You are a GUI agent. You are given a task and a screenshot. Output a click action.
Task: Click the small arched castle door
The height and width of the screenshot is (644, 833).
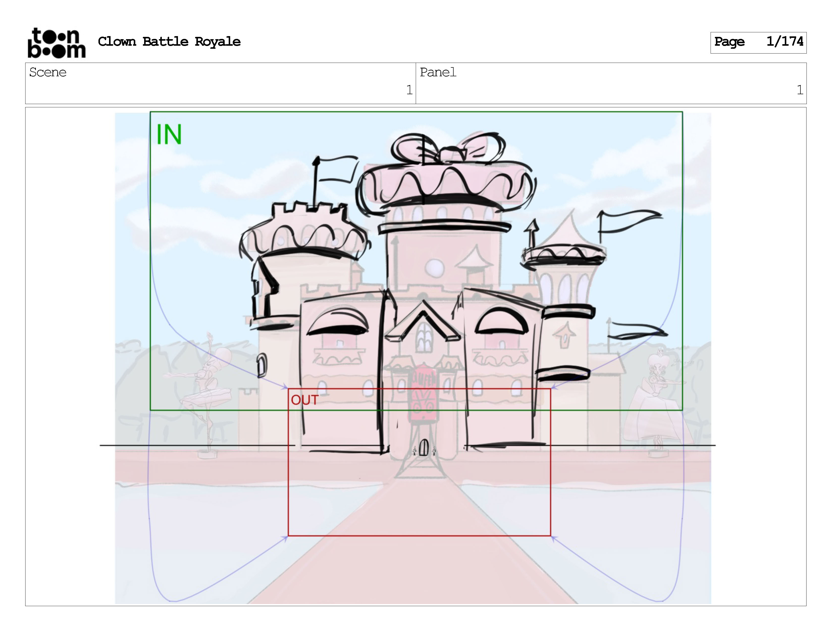[424, 448]
